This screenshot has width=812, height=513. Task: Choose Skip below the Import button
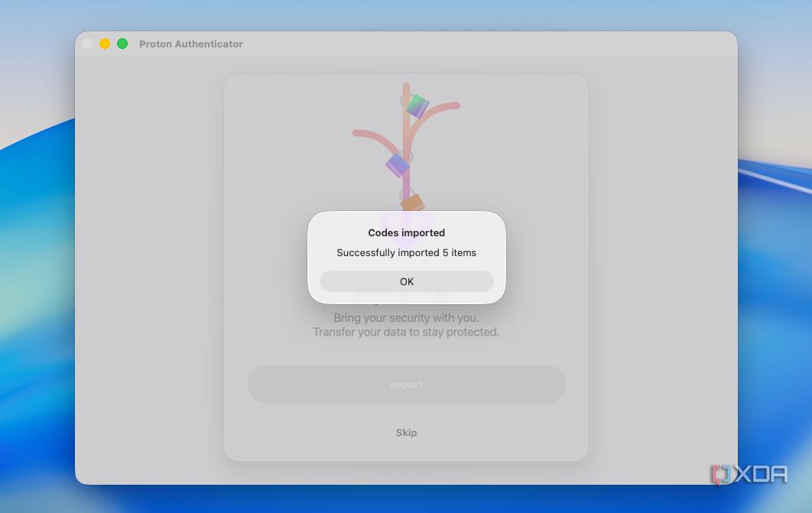click(407, 433)
